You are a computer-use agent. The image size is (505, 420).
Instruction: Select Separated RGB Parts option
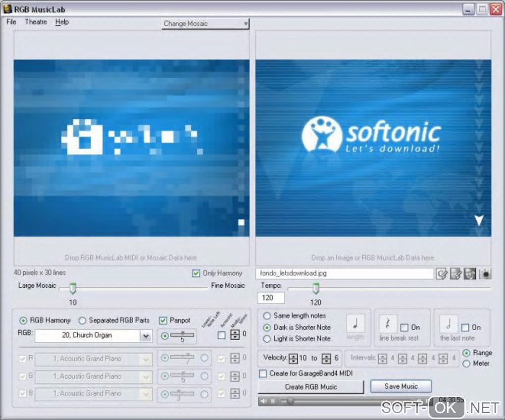point(83,320)
